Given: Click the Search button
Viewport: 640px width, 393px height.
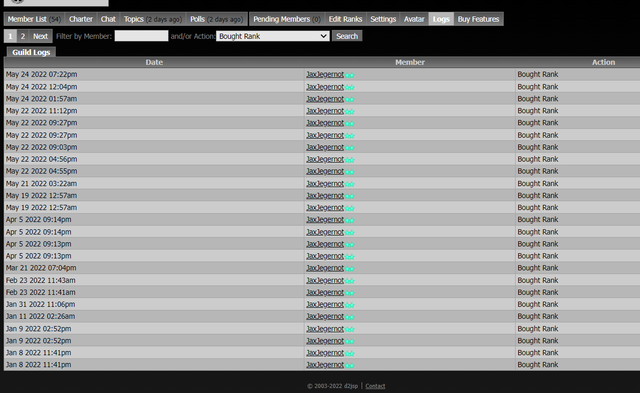Looking at the screenshot, I should tap(347, 36).
